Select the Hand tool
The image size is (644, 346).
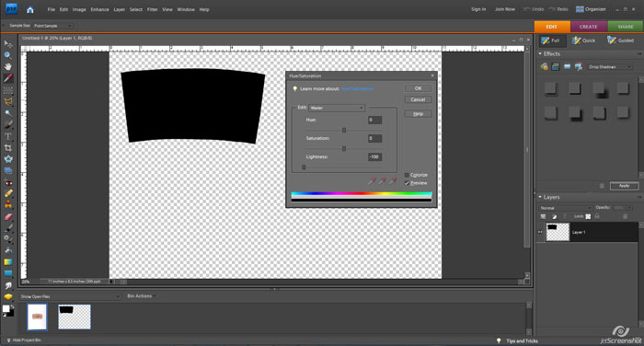tap(7, 66)
